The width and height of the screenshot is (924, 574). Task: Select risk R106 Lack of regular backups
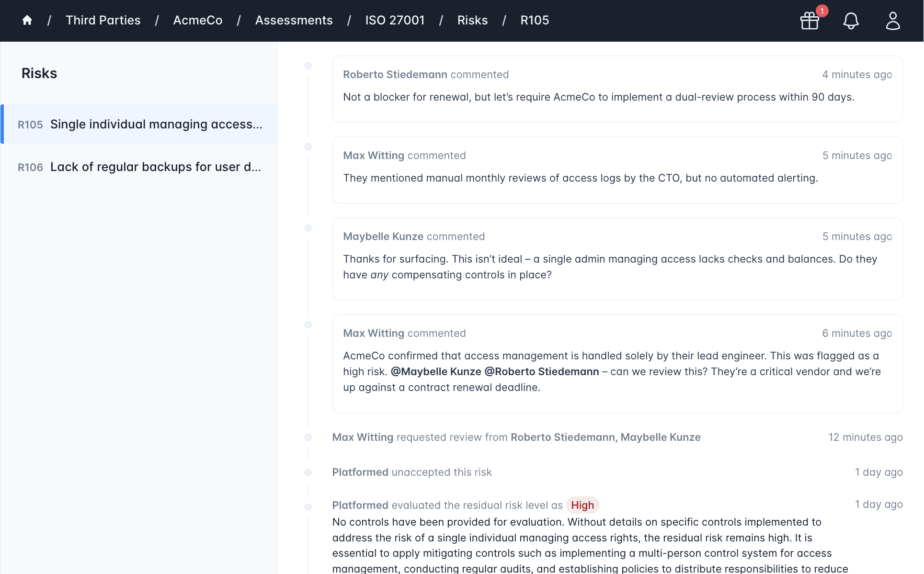[x=139, y=167]
